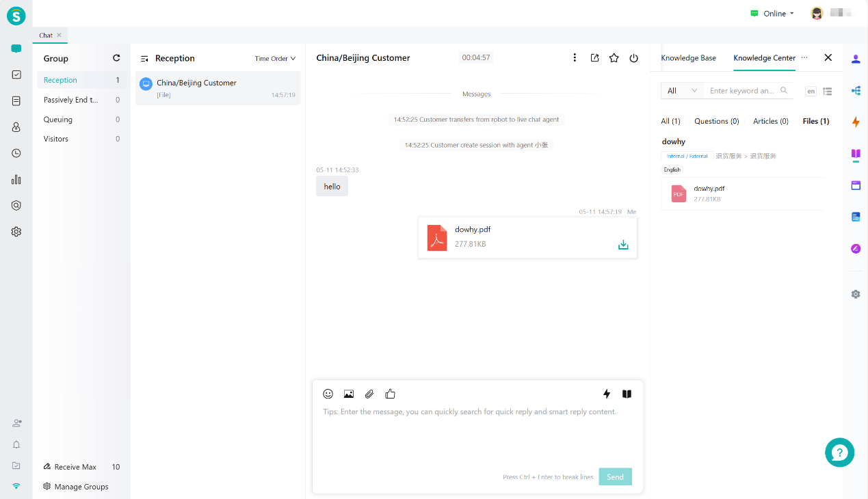Open quick reply lightning icon in input box

[606, 394]
